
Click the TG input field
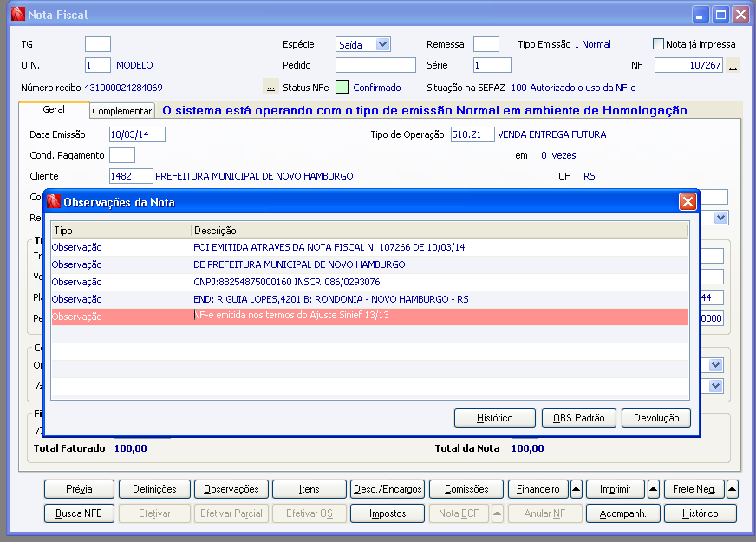(98, 44)
